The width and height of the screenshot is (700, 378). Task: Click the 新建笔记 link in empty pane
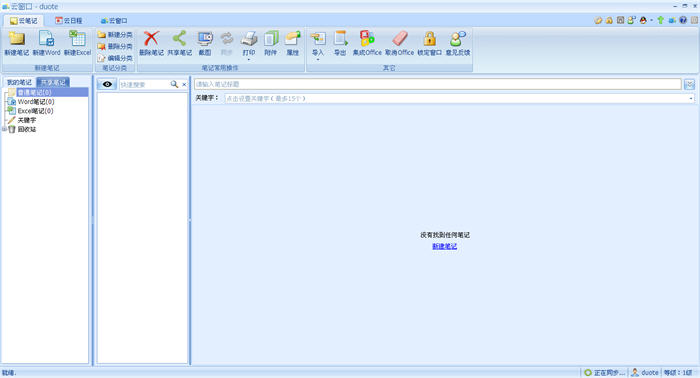(x=445, y=246)
